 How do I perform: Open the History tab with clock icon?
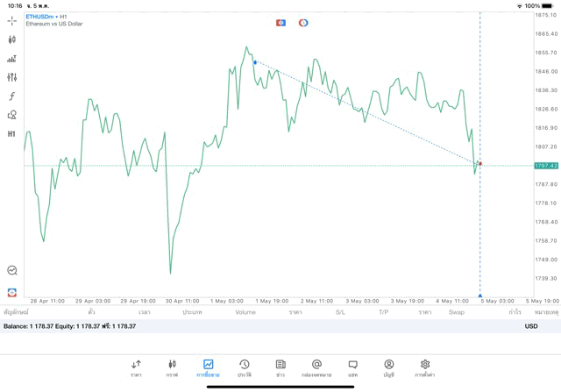245,367
